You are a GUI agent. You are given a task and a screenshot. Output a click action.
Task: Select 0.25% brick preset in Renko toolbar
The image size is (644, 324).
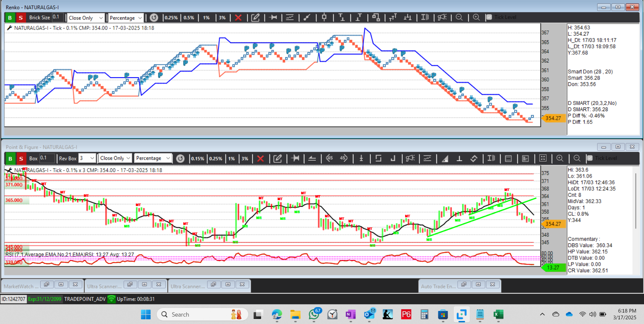tap(171, 18)
